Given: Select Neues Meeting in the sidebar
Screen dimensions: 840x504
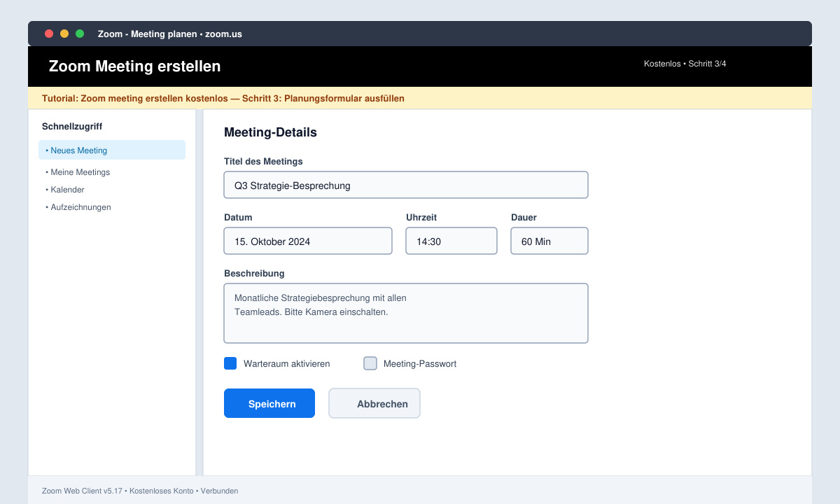Looking at the screenshot, I should tap(112, 150).
